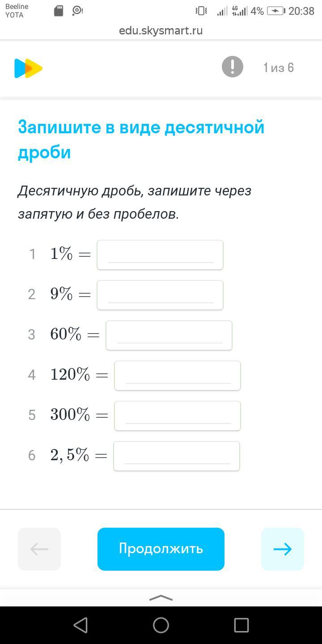
Task: Tap the edu.skysmart.ru address text
Action: coord(161,30)
